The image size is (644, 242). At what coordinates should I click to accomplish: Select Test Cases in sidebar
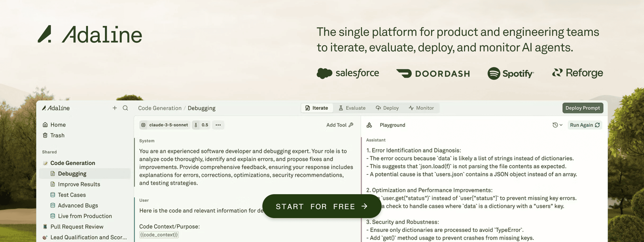point(72,195)
